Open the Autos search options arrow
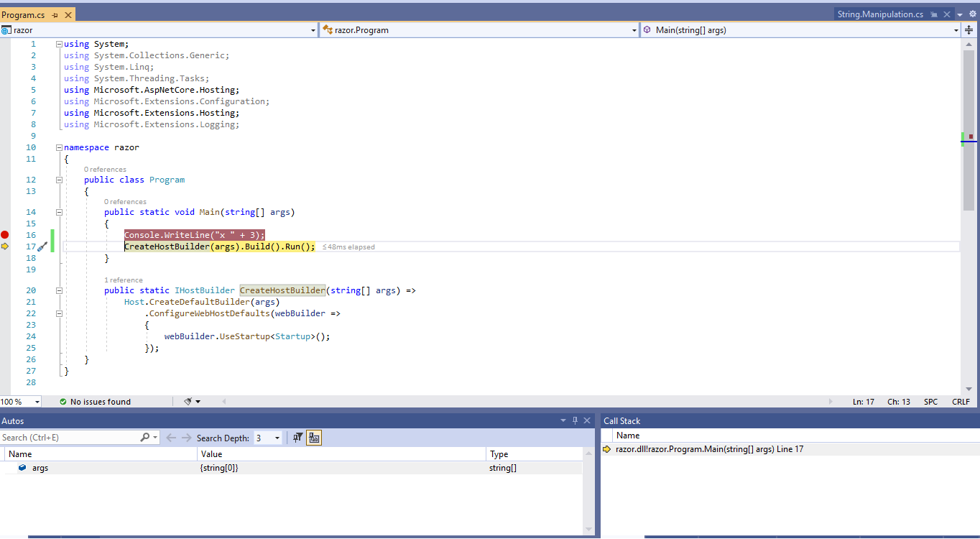The height and width of the screenshot is (539, 980). 154,437
